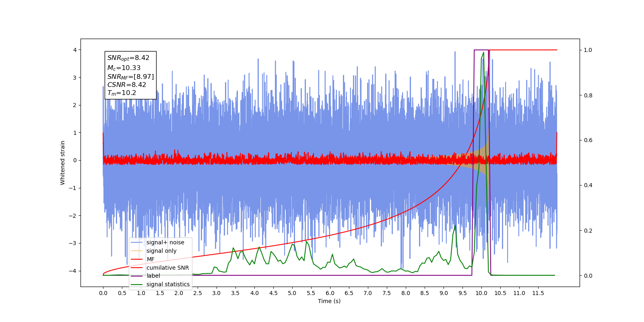Click the 7.5 tick on the time axis
Viewport: 644px width, 322px height.
(387, 293)
